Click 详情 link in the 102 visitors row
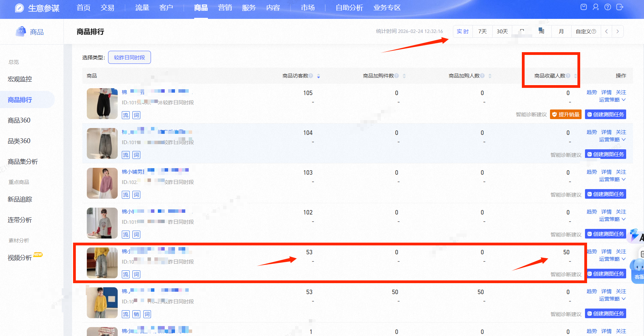 [607, 212]
